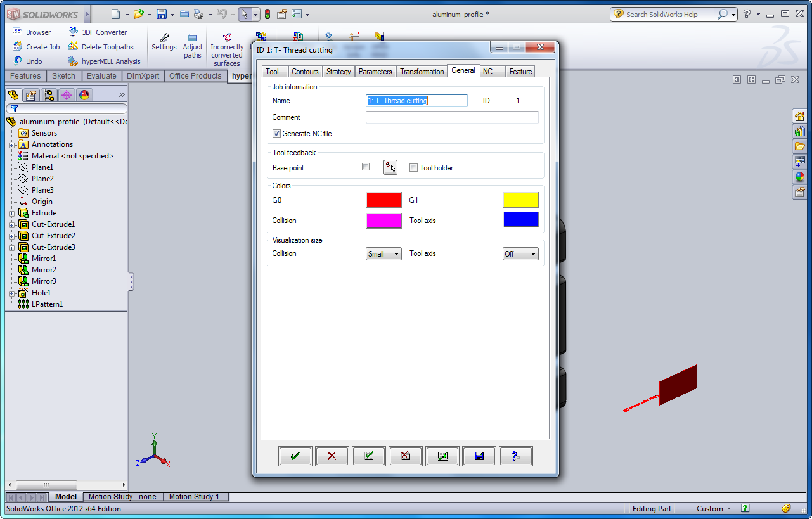812x519 pixels.
Task: Switch to the Transformation tab
Action: [422, 72]
